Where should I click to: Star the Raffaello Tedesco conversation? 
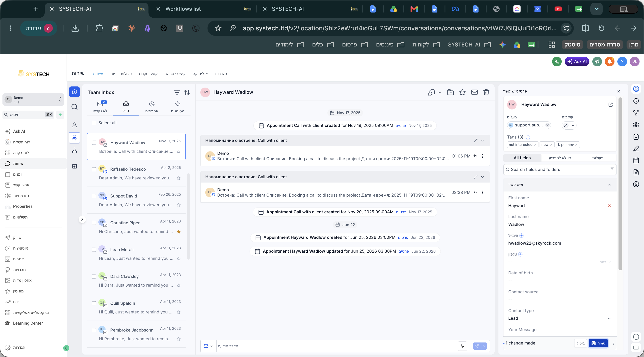pyautogui.click(x=178, y=178)
